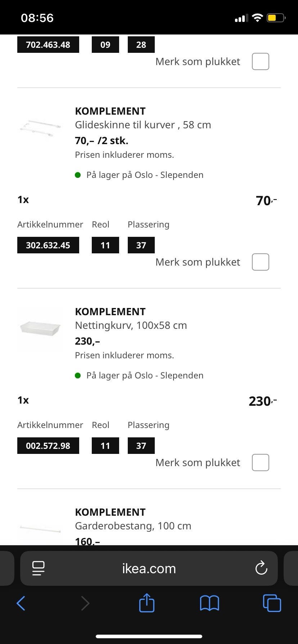Check 'Merk som plukket' for item 702.463.48
The image size is (298, 644).
[261, 61]
